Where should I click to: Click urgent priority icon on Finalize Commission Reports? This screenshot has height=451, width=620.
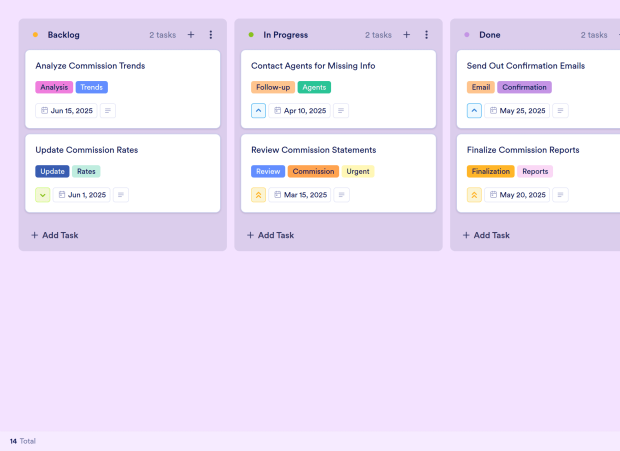(474, 195)
